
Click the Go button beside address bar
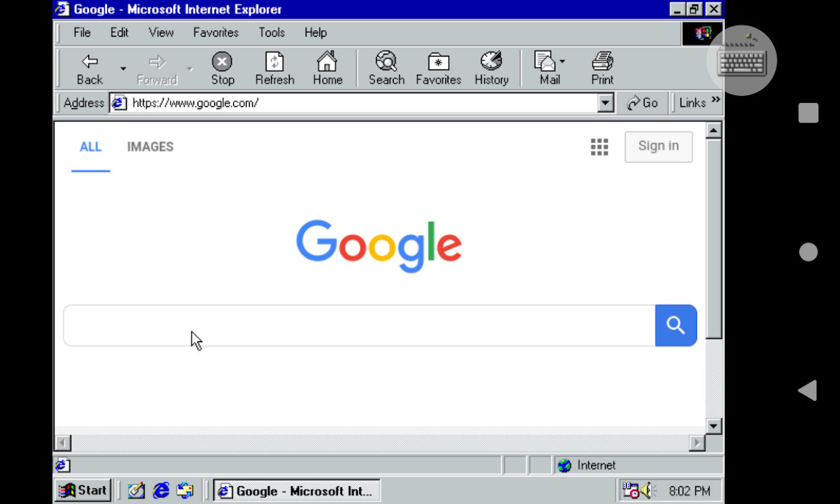(642, 103)
